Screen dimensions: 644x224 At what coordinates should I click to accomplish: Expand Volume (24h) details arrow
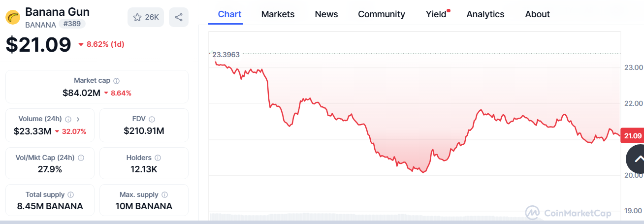78,119
